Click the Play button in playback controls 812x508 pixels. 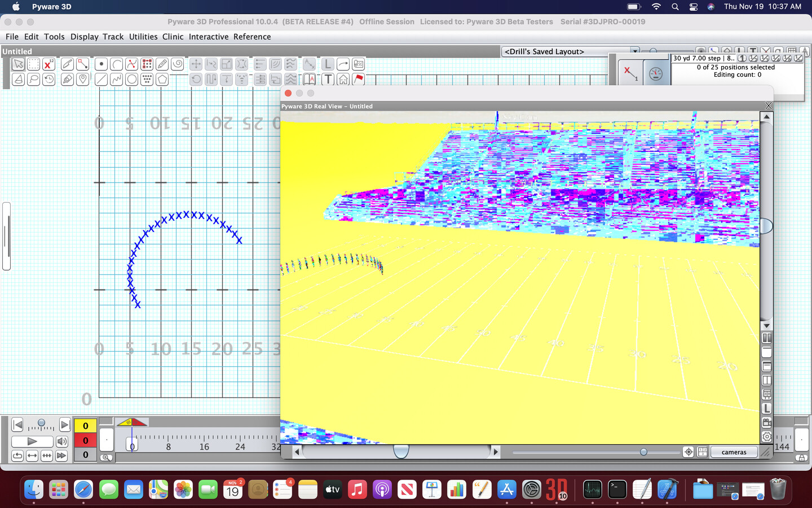[32, 441]
